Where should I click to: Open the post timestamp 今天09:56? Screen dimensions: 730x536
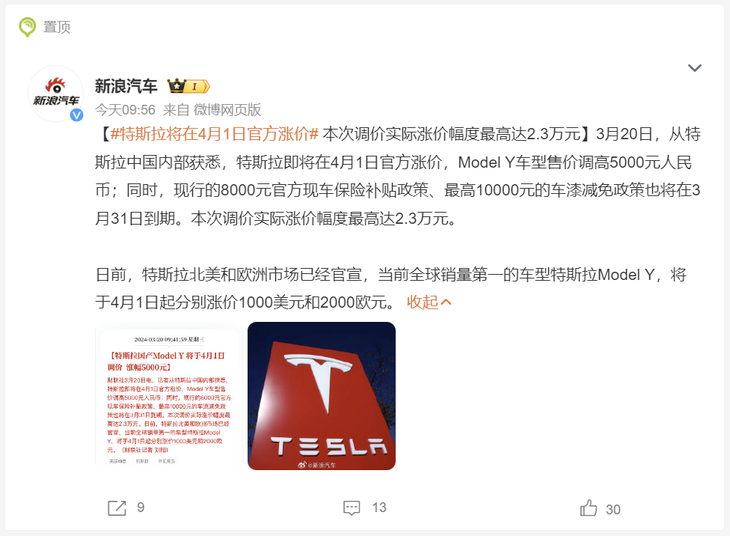[125, 110]
